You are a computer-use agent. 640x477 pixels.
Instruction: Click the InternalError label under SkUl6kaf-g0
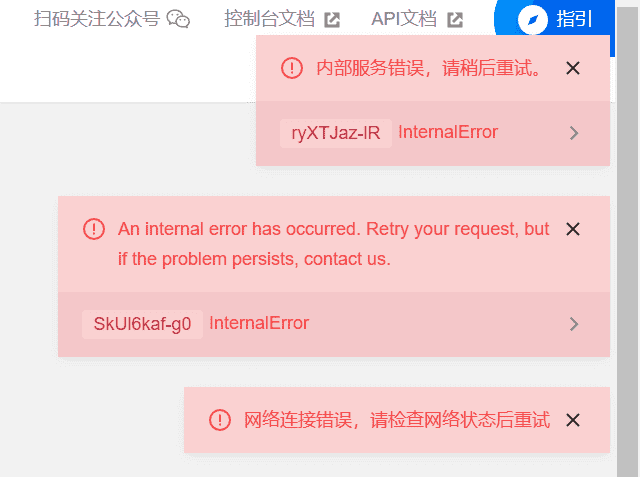(259, 323)
